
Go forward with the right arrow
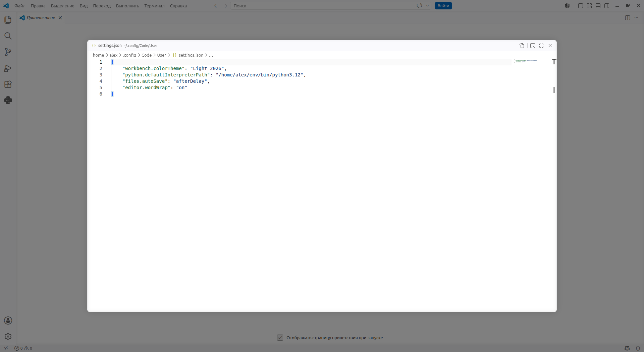(x=225, y=6)
